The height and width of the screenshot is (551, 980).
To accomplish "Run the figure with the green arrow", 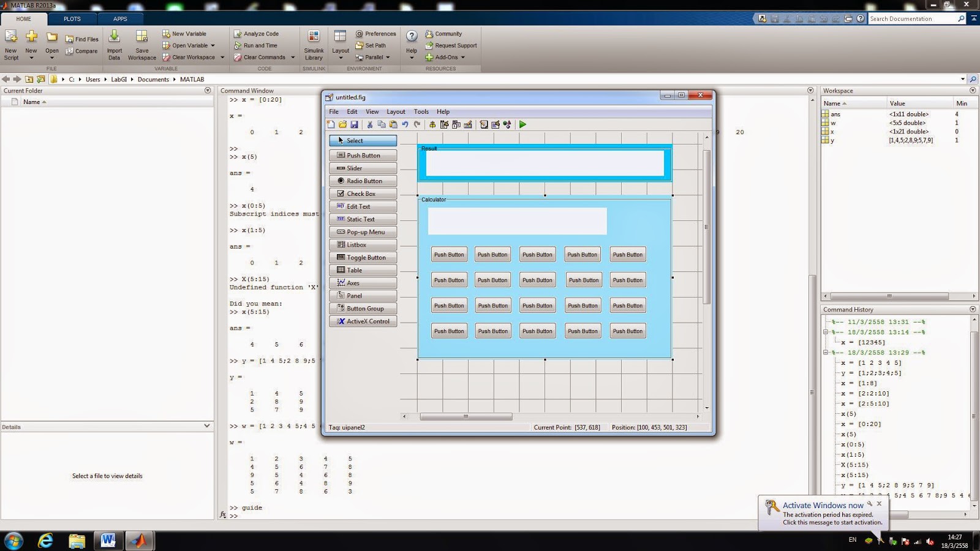I will click(x=522, y=124).
